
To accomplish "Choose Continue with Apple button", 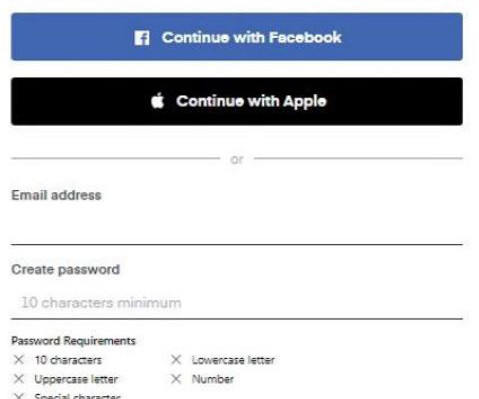I will point(237,101).
